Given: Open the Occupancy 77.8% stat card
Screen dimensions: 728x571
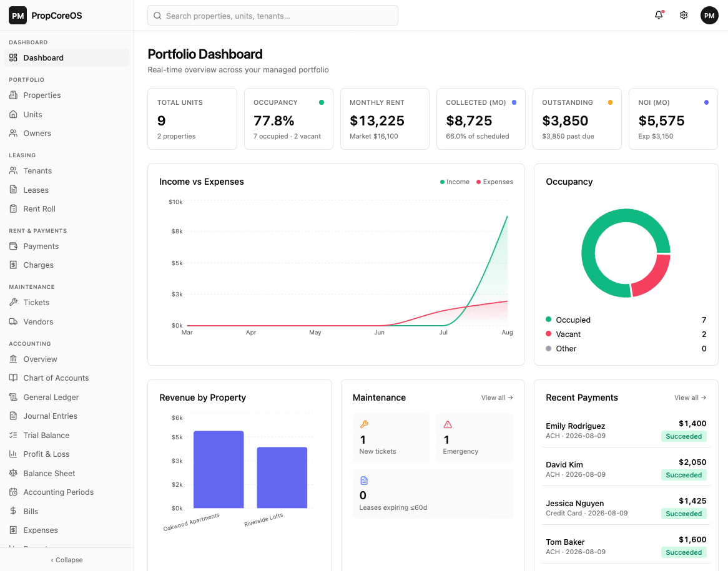Looking at the screenshot, I should (289, 119).
